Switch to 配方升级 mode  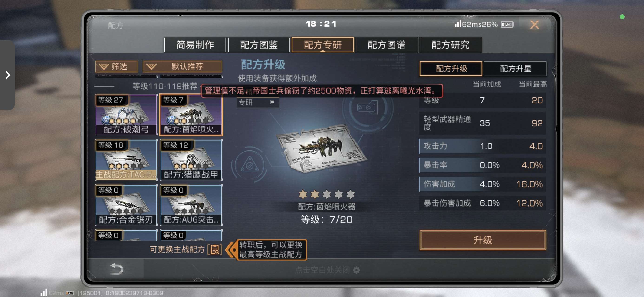pyautogui.click(x=451, y=69)
